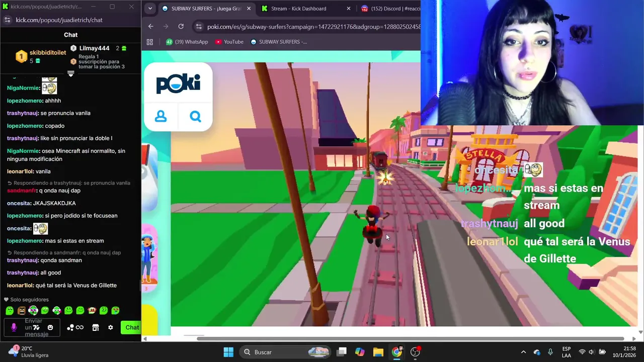Click 'Regala 1 suscripción' position 3 prompt

tap(98, 61)
